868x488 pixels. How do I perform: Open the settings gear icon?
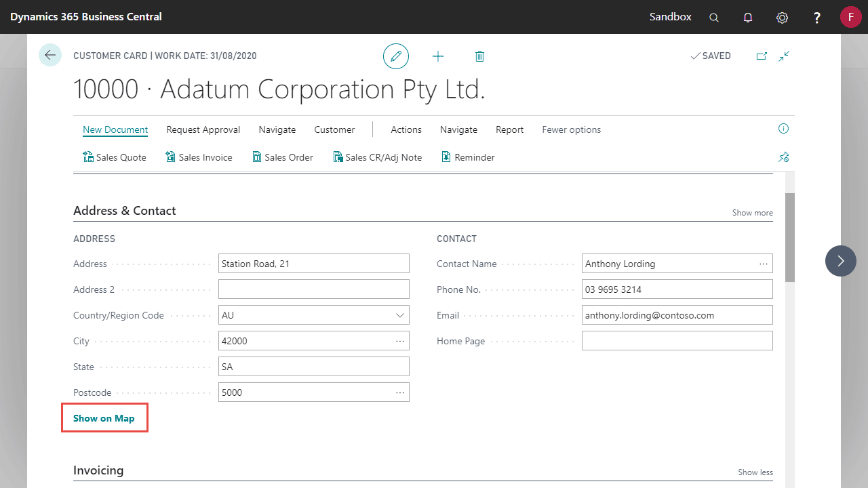(x=782, y=18)
